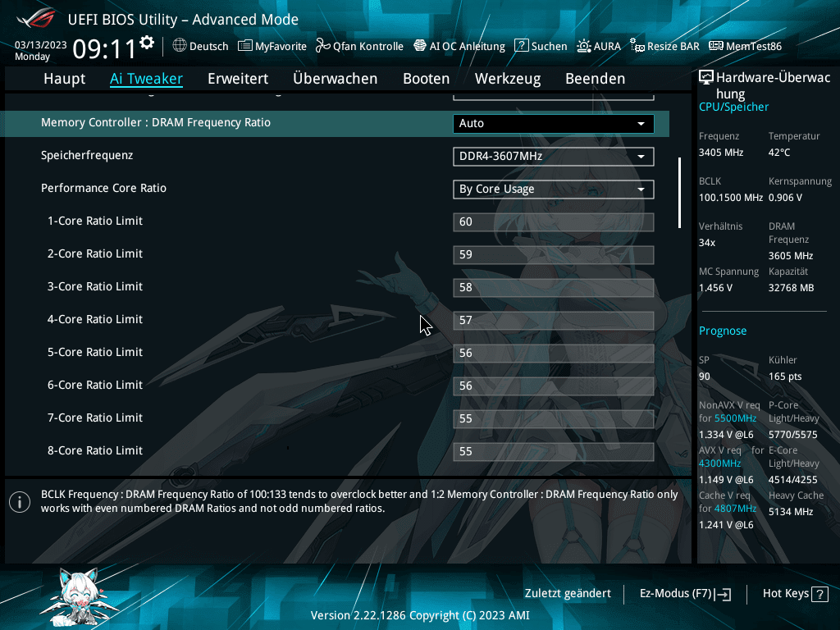Viewport: 840px width, 630px height.
Task: Click the 3-Core Ratio Limit value 58
Action: point(554,287)
